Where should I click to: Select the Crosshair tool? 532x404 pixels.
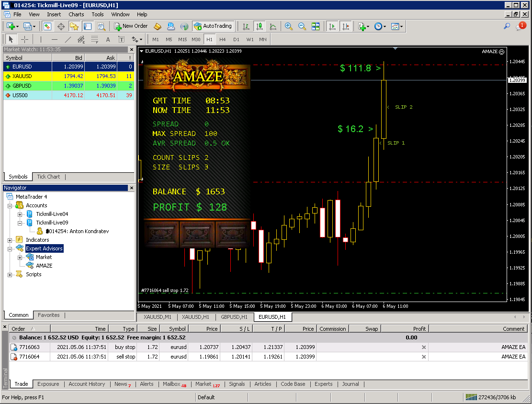(25, 39)
